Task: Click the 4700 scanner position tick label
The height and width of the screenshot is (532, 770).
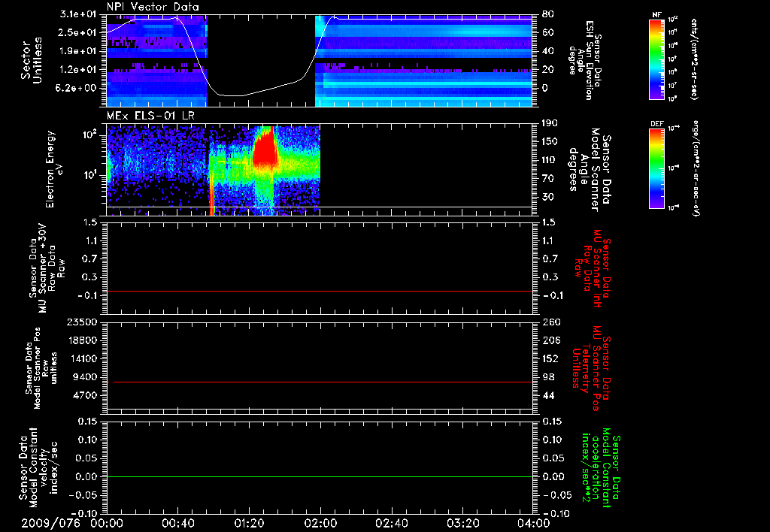Action: coord(84,395)
